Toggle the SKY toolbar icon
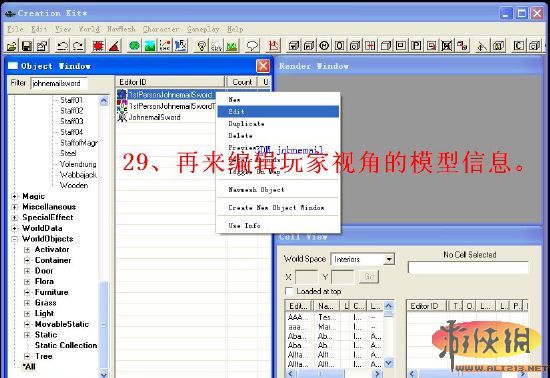 click(x=216, y=46)
